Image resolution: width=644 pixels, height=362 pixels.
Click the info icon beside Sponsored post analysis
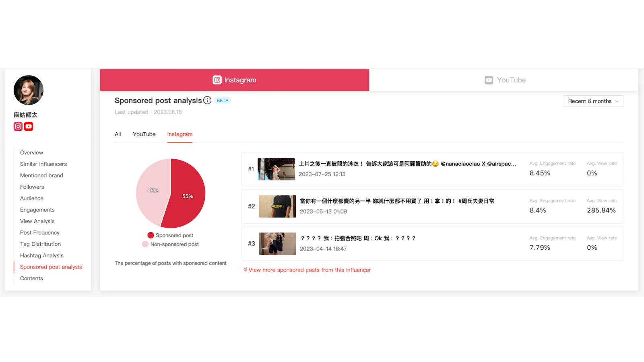point(207,101)
